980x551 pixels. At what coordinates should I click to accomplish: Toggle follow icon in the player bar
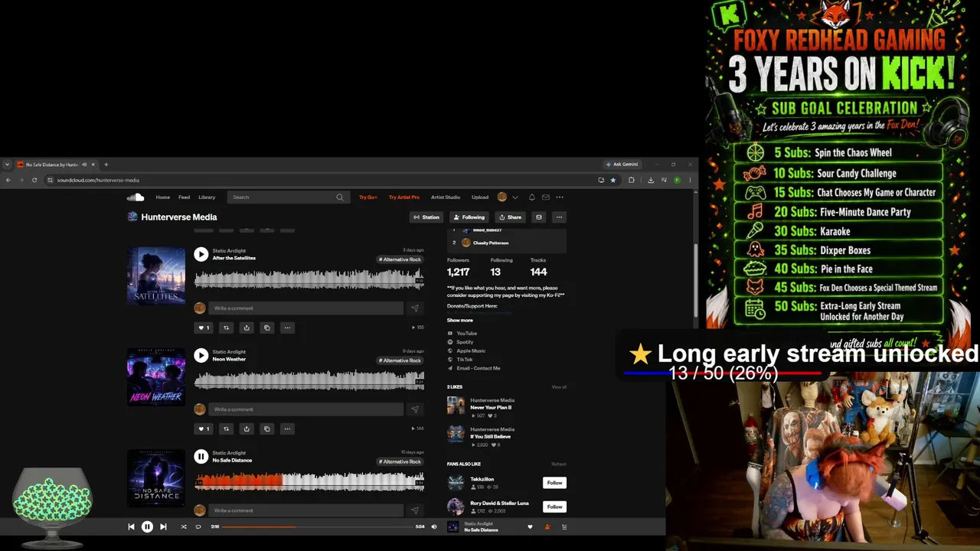[547, 527]
